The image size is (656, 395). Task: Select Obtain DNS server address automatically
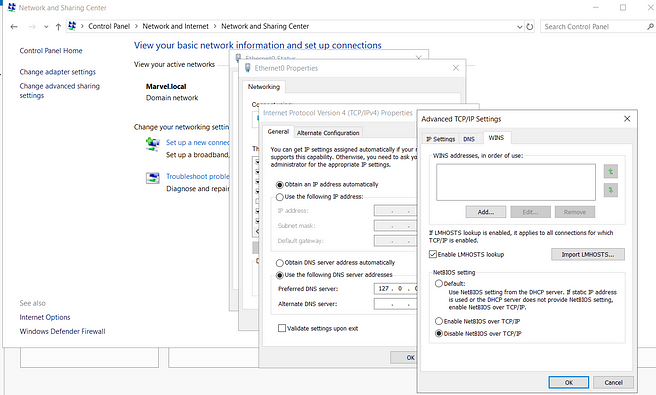point(279,263)
